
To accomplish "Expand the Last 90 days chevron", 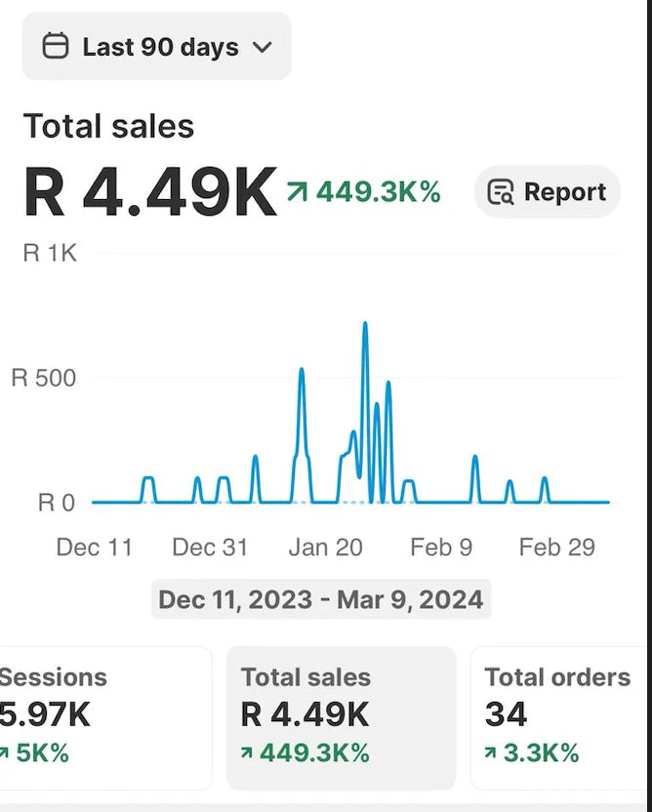I will click(262, 47).
